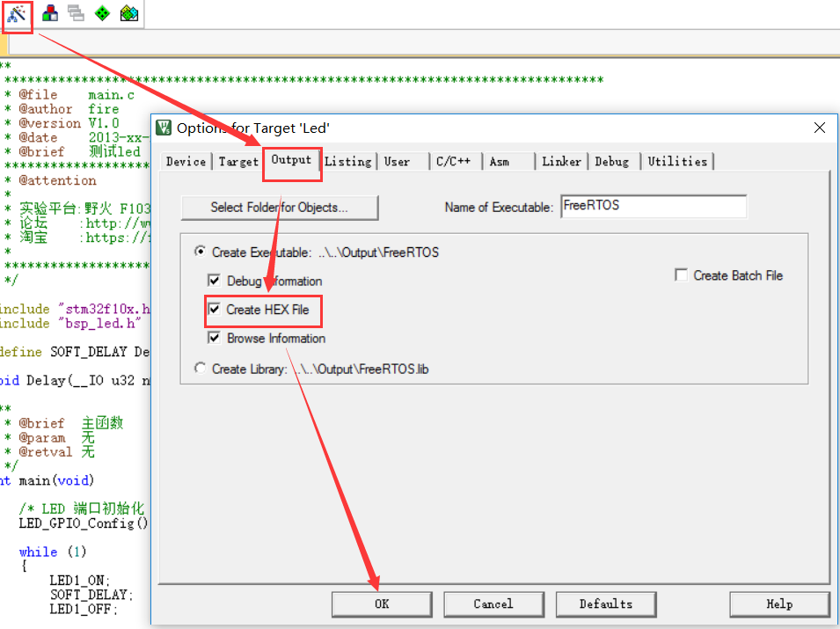Click "LED1_OFF;" line in the editor

point(84,610)
